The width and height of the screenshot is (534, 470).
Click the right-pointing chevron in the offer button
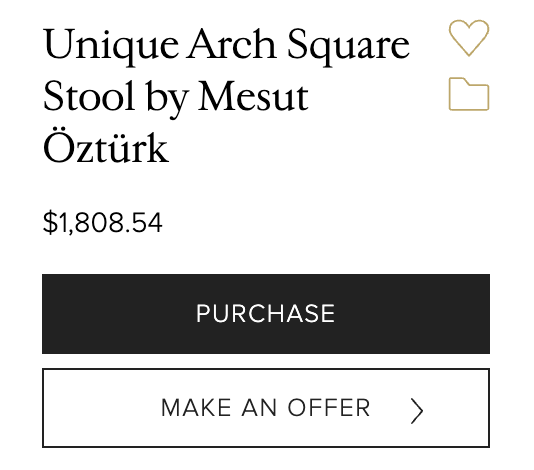coord(417,411)
